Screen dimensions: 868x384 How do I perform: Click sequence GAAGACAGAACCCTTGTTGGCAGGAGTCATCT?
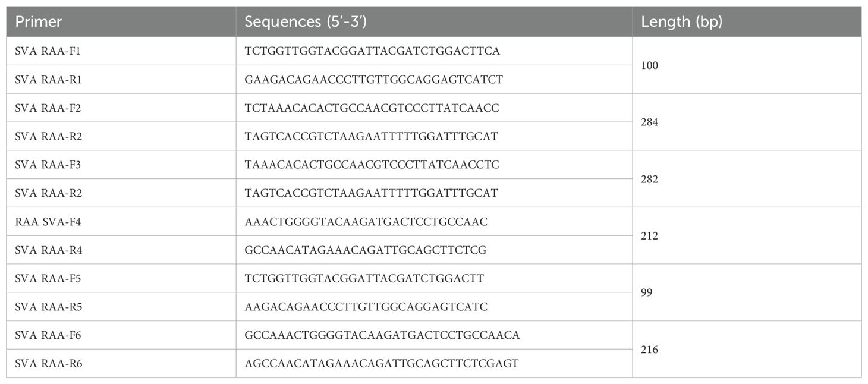(x=373, y=80)
